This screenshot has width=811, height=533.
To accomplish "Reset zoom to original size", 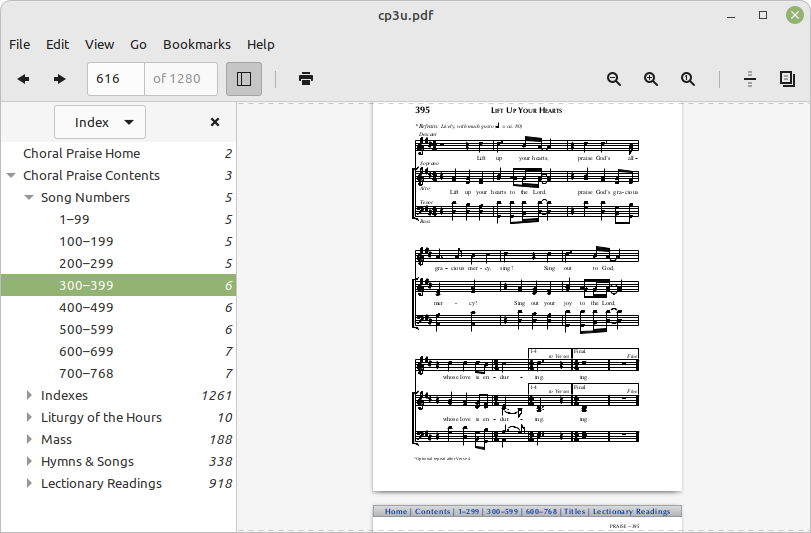I will (687, 79).
